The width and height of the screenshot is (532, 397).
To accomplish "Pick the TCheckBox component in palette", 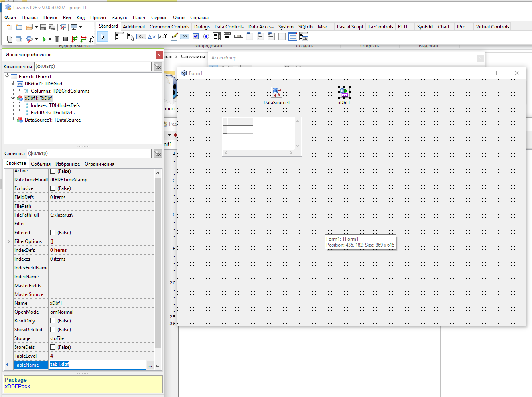I will coord(195,36).
